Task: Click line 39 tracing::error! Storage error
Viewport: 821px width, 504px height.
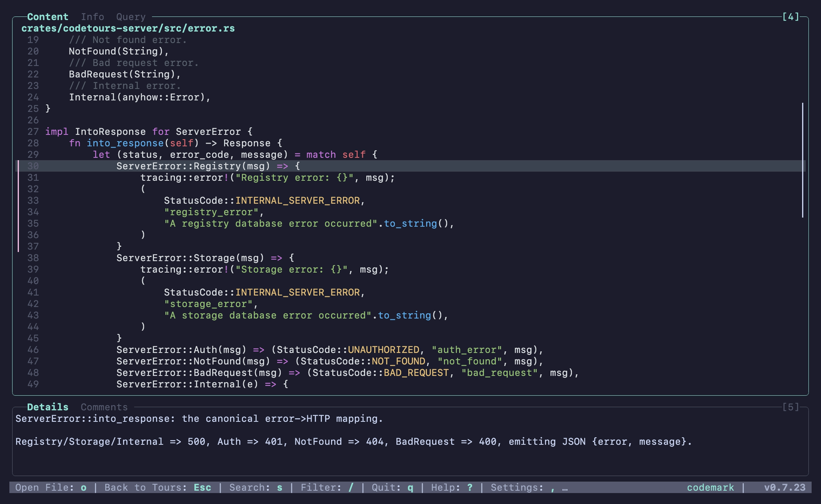Action: point(265,270)
